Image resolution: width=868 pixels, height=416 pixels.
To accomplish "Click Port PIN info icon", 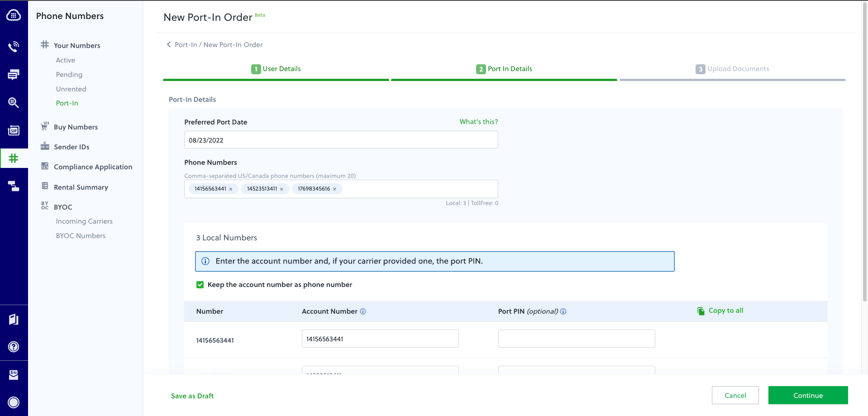I will pyautogui.click(x=563, y=311).
